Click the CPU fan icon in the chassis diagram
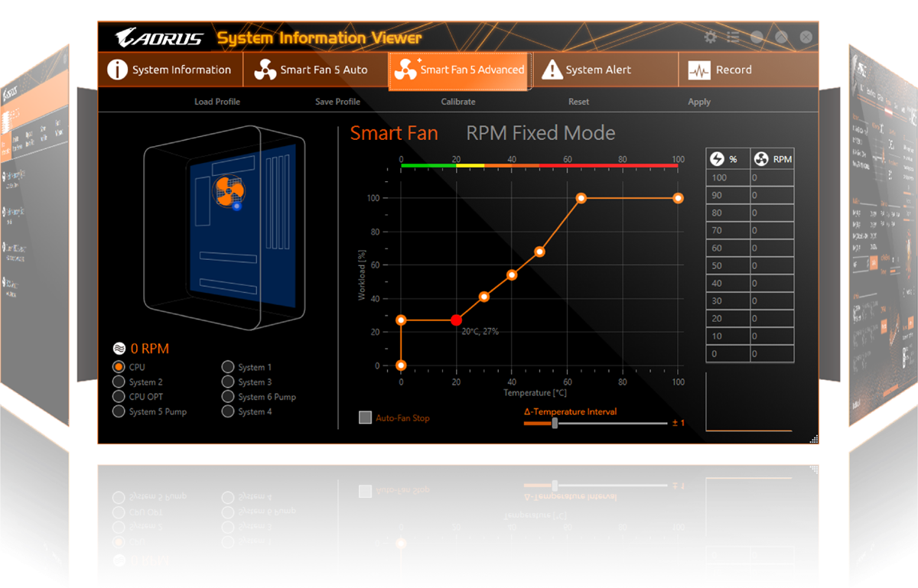Screen dimensions: 918x588 click(x=228, y=189)
